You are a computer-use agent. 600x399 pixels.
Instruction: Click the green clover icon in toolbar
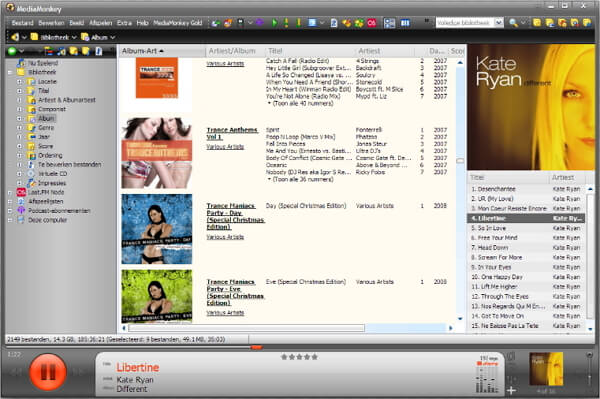click(x=359, y=23)
